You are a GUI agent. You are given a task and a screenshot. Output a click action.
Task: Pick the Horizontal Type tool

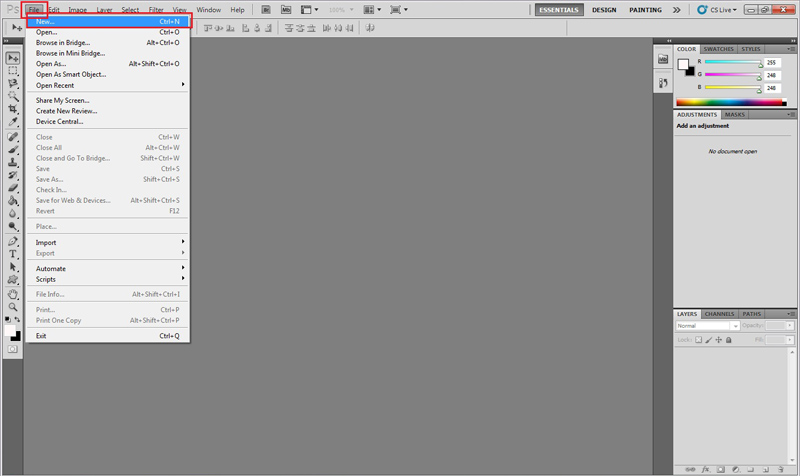click(x=13, y=255)
